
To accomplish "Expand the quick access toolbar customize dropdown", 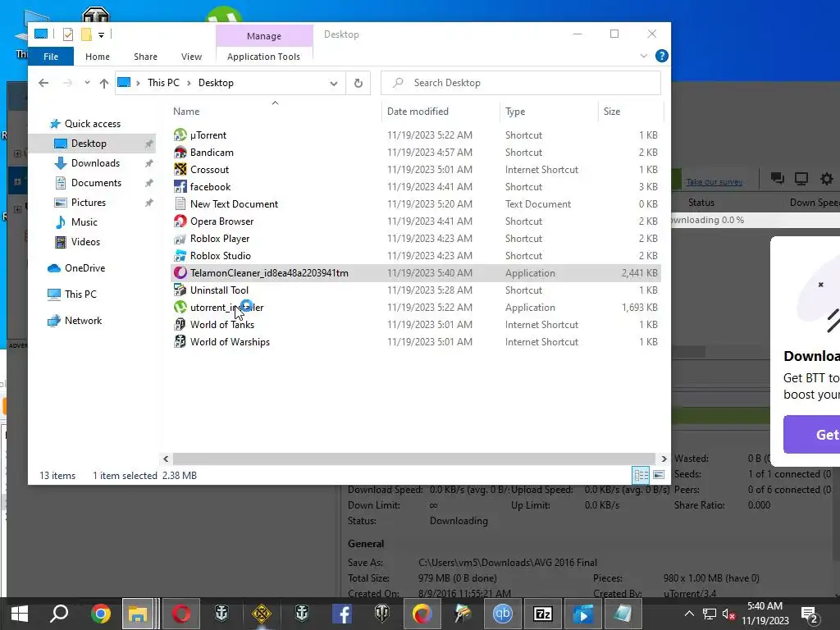I will [x=101, y=35].
